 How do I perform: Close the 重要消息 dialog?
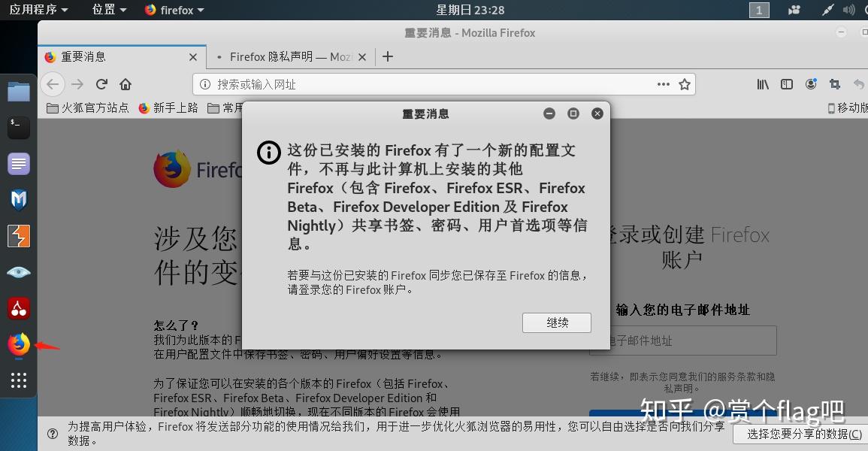click(597, 114)
